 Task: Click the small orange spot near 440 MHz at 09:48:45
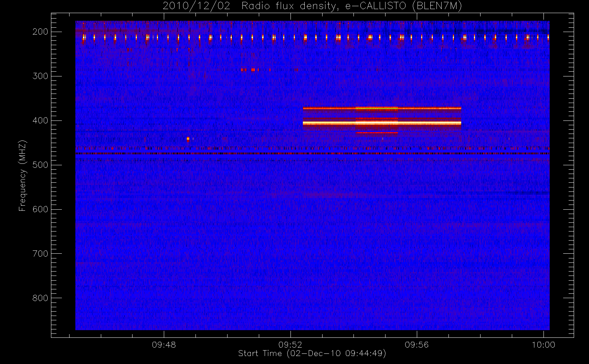188,139
